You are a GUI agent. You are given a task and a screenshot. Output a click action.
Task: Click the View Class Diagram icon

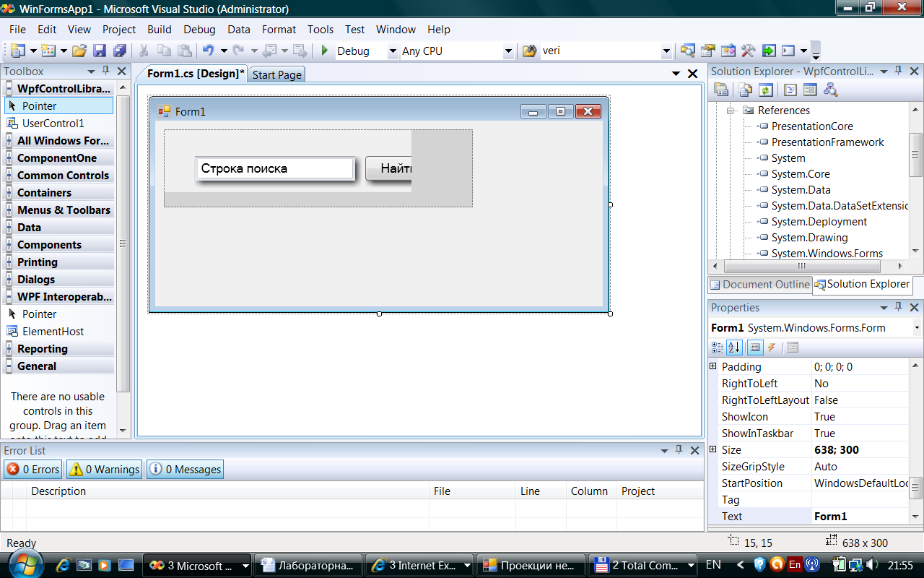(x=830, y=90)
